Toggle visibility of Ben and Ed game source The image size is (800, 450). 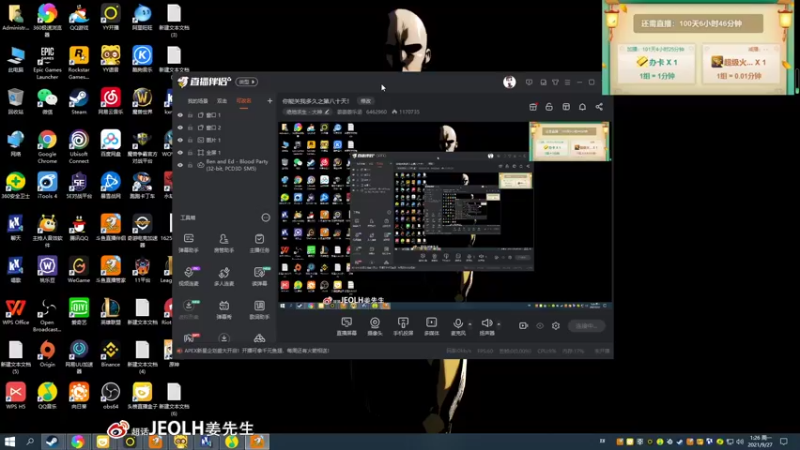[180, 165]
